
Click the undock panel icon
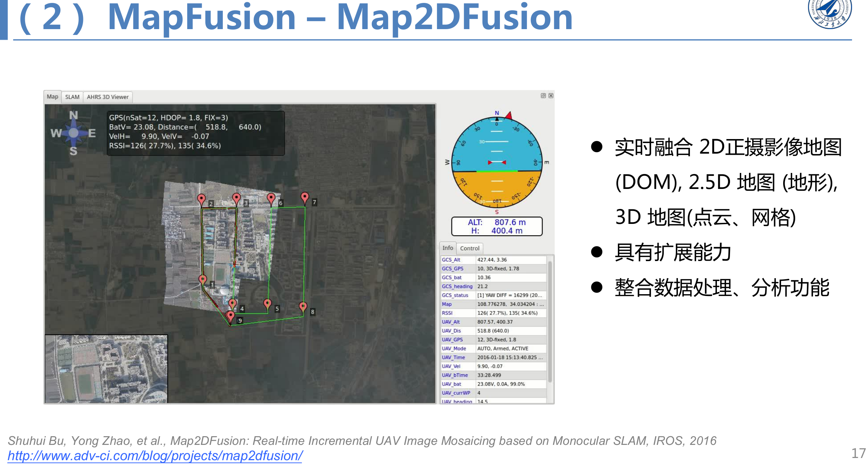pyautogui.click(x=543, y=96)
